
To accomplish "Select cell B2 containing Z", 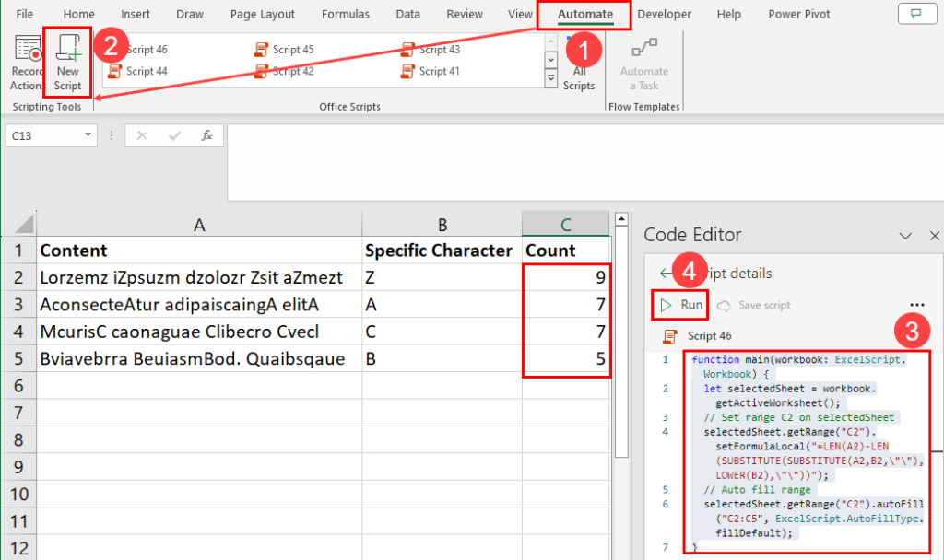I will [x=442, y=277].
